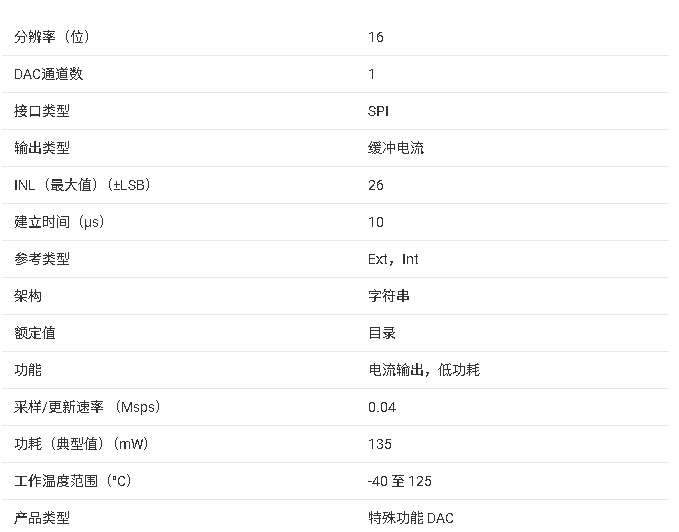
Task: Select the 参考类型 label
Action: pyautogui.click(x=42, y=259)
